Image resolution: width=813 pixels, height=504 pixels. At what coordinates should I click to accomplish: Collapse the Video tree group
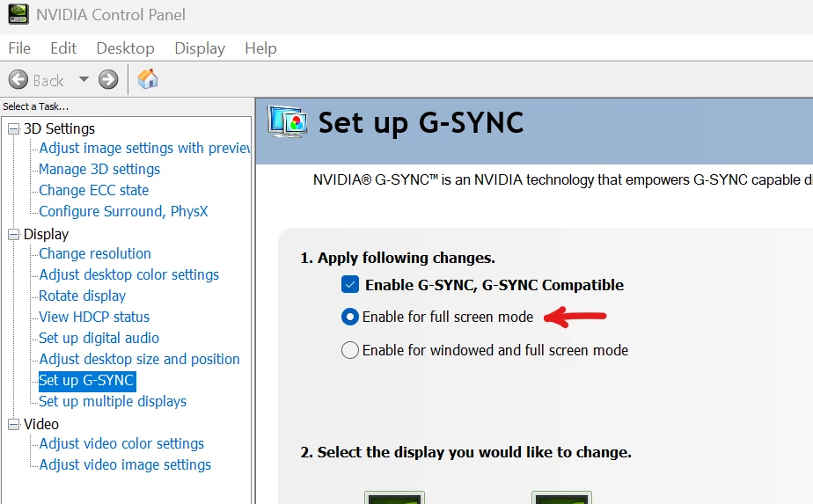(x=14, y=424)
